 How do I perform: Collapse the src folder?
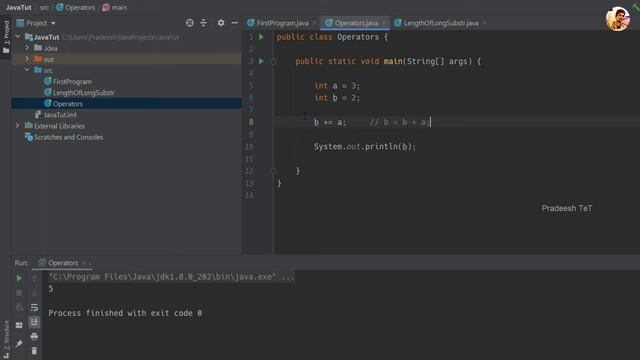tap(27, 70)
